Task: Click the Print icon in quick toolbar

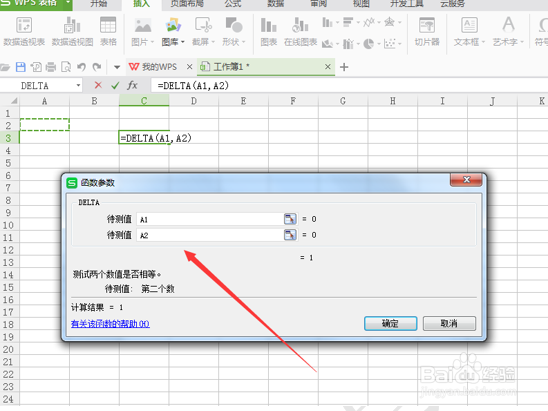Action: coord(51,67)
